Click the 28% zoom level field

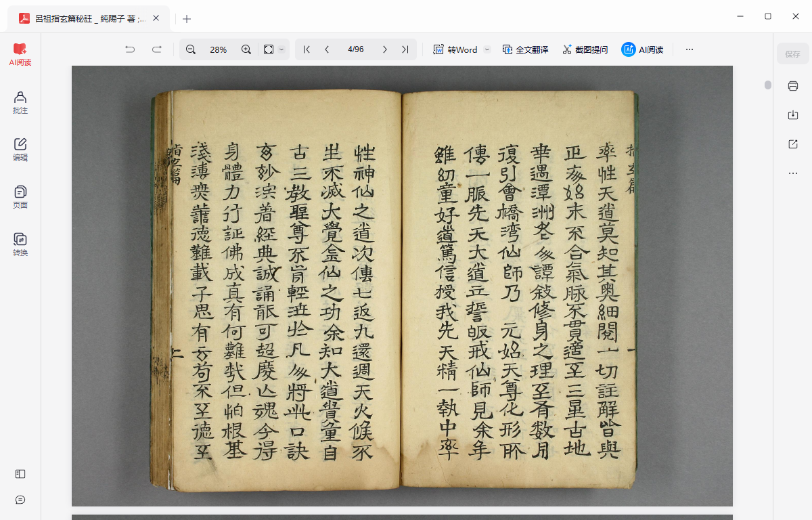pyautogui.click(x=219, y=49)
